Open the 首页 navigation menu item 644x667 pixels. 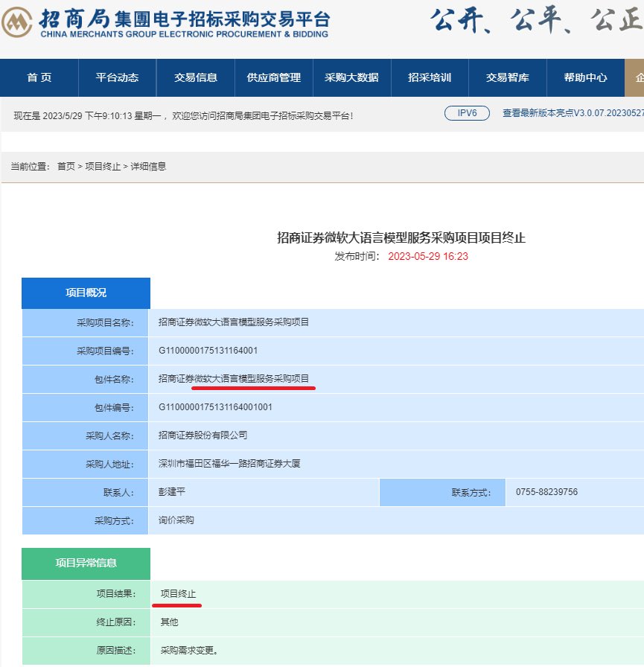(x=39, y=77)
